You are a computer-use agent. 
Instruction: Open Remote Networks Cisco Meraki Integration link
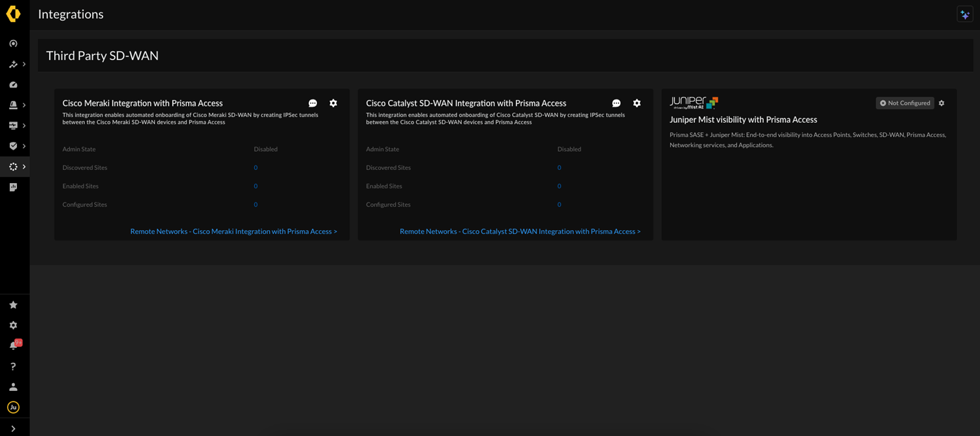pyautogui.click(x=233, y=231)
